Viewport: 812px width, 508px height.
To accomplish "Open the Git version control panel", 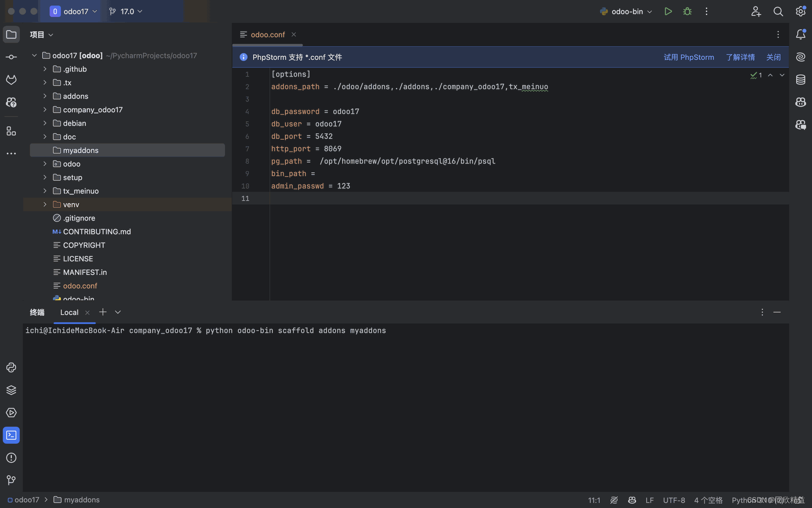I will (x=11, y=480).
